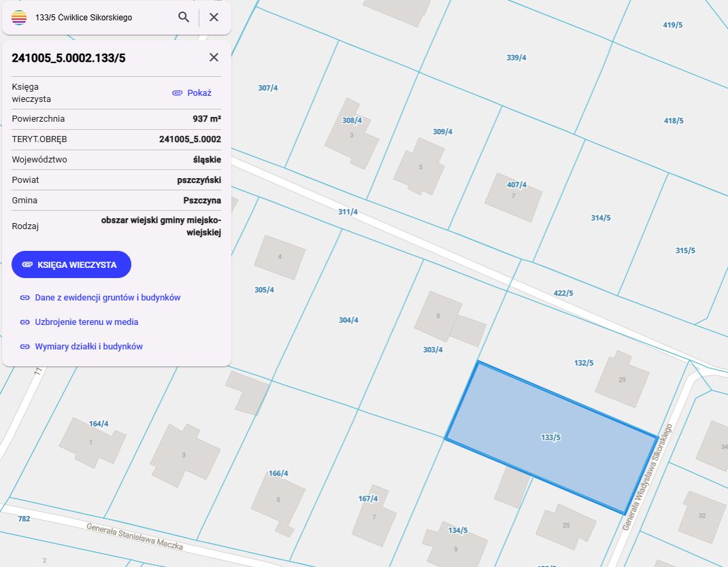Click the link icon beside Wymiary działki

point(25,347)
